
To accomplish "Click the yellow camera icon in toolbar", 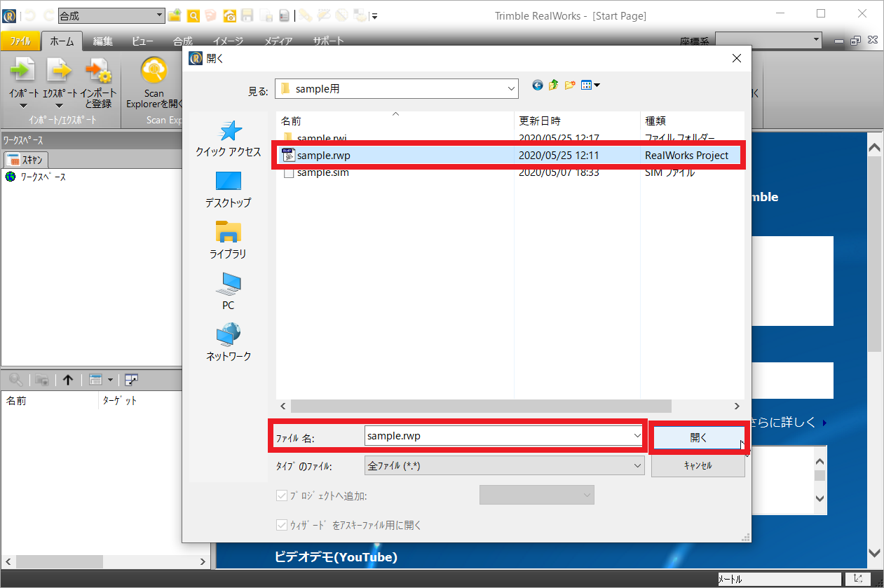I will coord(229,15).
